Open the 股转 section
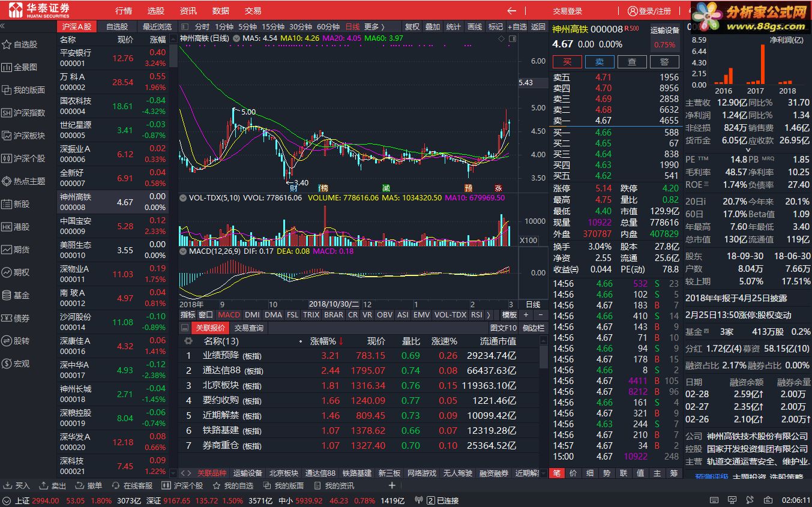The width and height of the screenshot is (812, 507). click(x=16, y=341)
